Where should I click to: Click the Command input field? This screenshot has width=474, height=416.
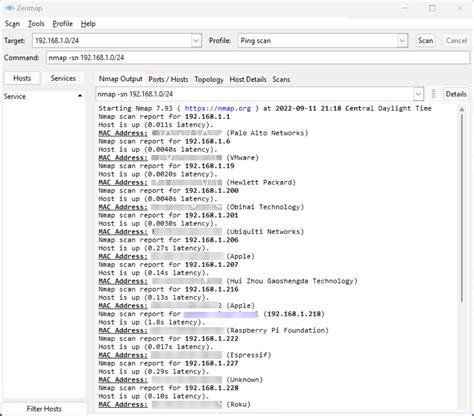258,58
